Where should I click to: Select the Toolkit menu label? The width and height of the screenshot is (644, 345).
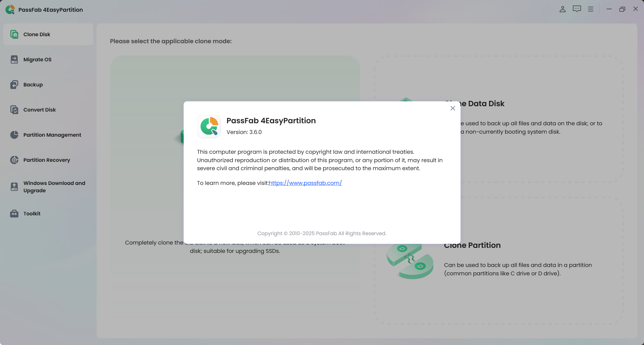click(32, 213)
